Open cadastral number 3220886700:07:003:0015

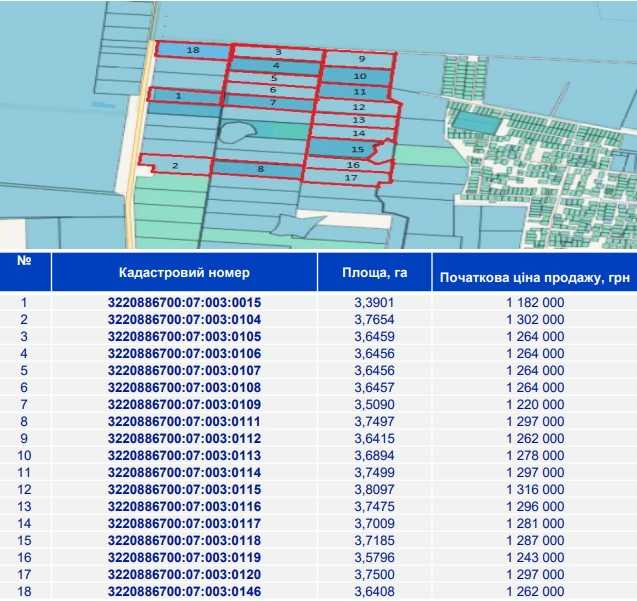point(184,302)
